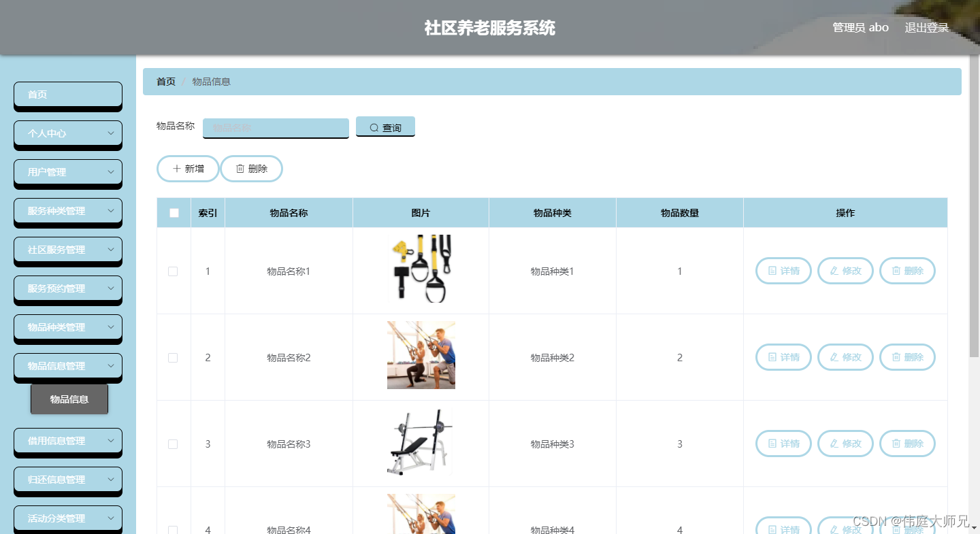Click the 物品种类 column header
980x534 pixels.
tap(553, 213)
